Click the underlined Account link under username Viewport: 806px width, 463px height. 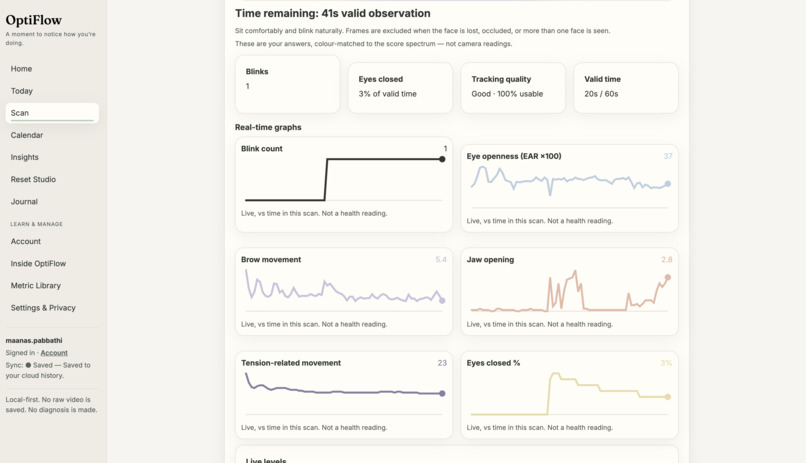click(54, 353)
